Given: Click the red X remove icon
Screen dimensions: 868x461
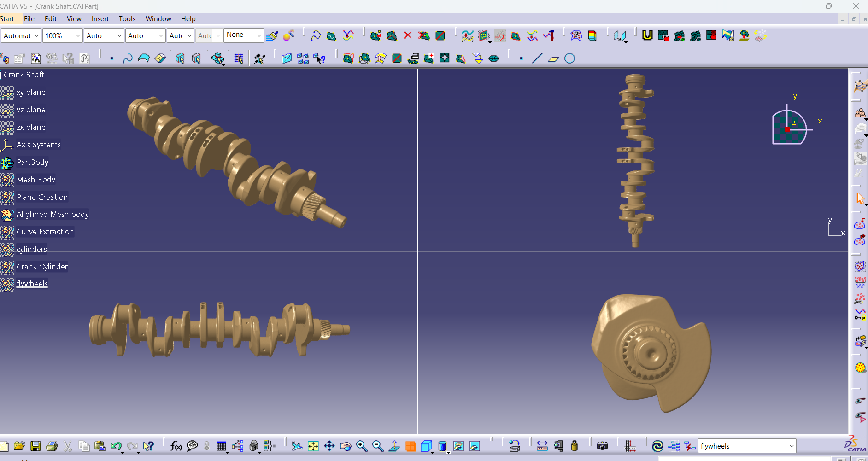Looking at the screenshot, I should [x=408, y=35].
